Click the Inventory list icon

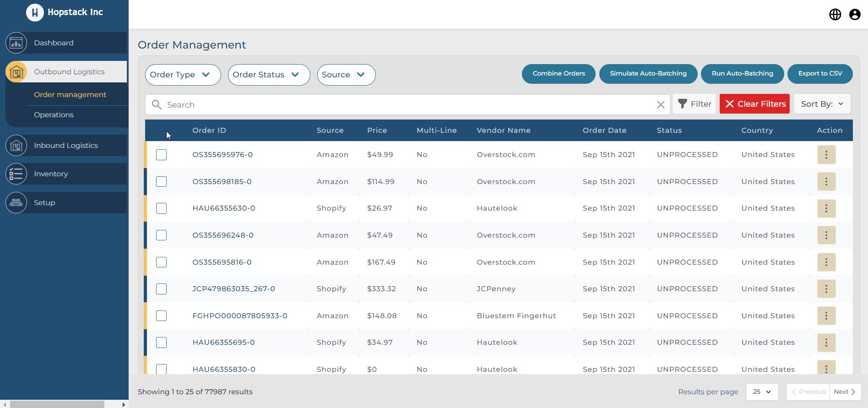16,174
